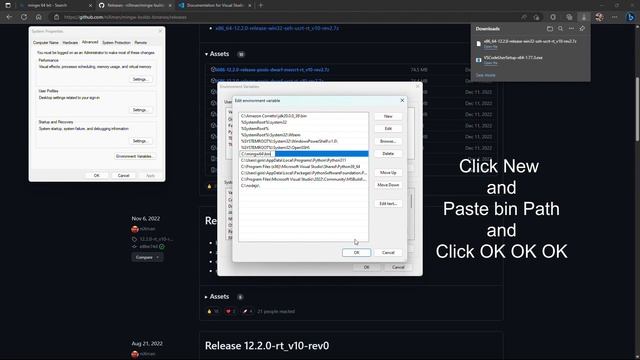640x360 pixels.
Task: Select the PythonSoftwareFoundation path entry
Action: [x=303, y=173]
